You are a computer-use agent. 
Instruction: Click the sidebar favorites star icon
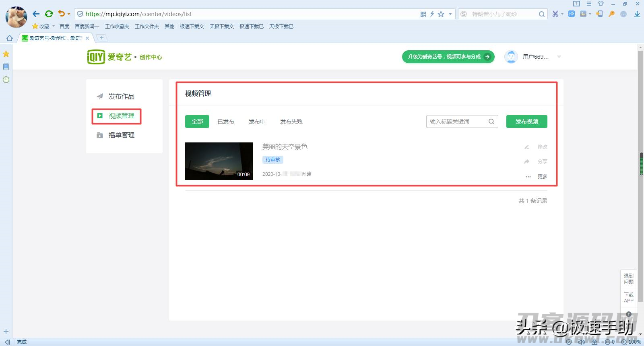click(x=6, y=54)
